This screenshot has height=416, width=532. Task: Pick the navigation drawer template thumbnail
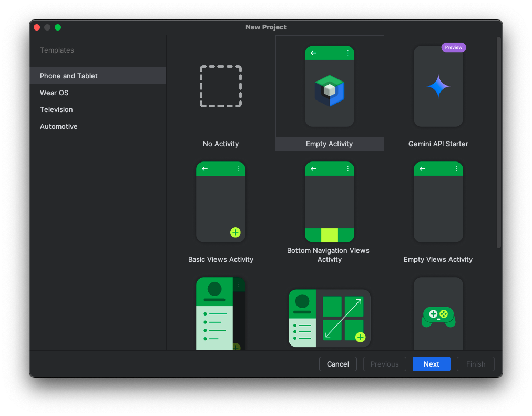[x=221, y=314]
